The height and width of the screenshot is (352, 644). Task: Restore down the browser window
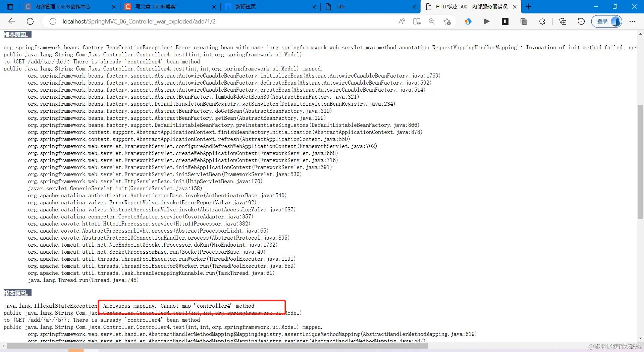click(615, 7)
